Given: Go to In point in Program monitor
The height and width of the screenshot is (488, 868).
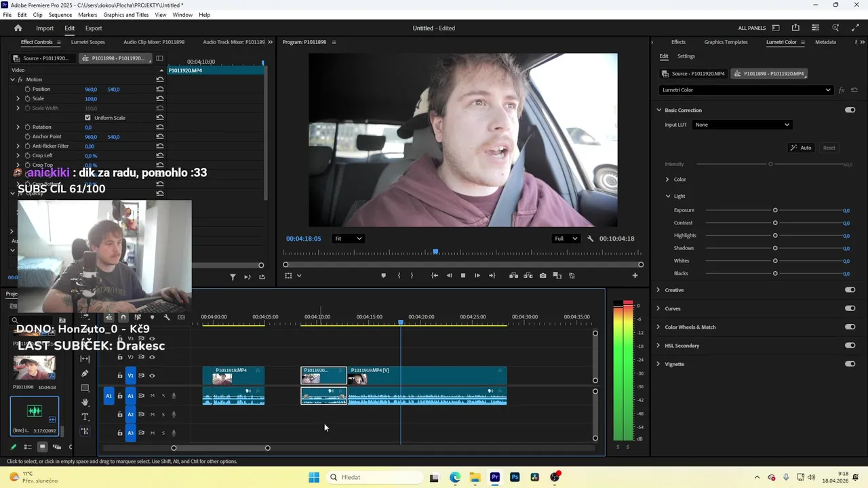Looking at the screenshot, I should (x=435, y=275).
